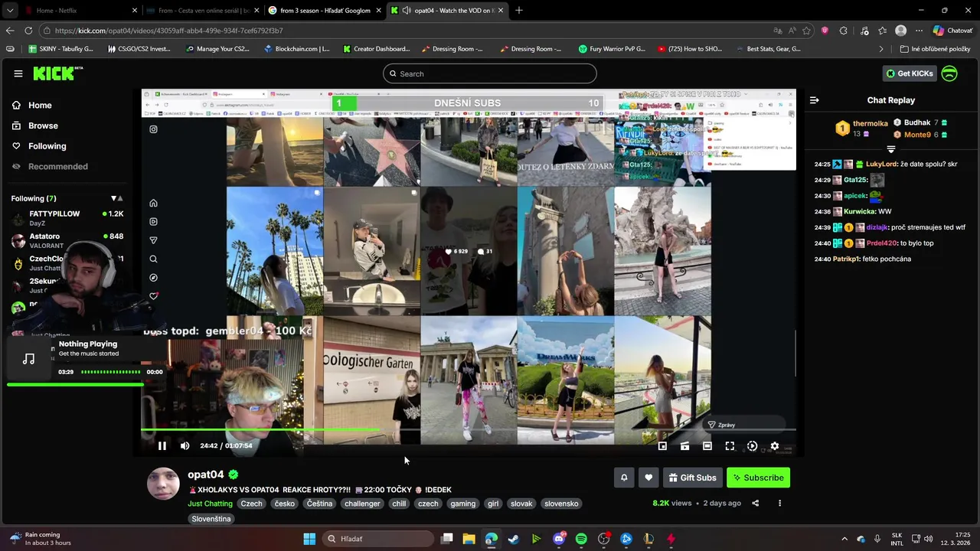
Task: Open the Windows Start menu
Action: coord(309,539)
